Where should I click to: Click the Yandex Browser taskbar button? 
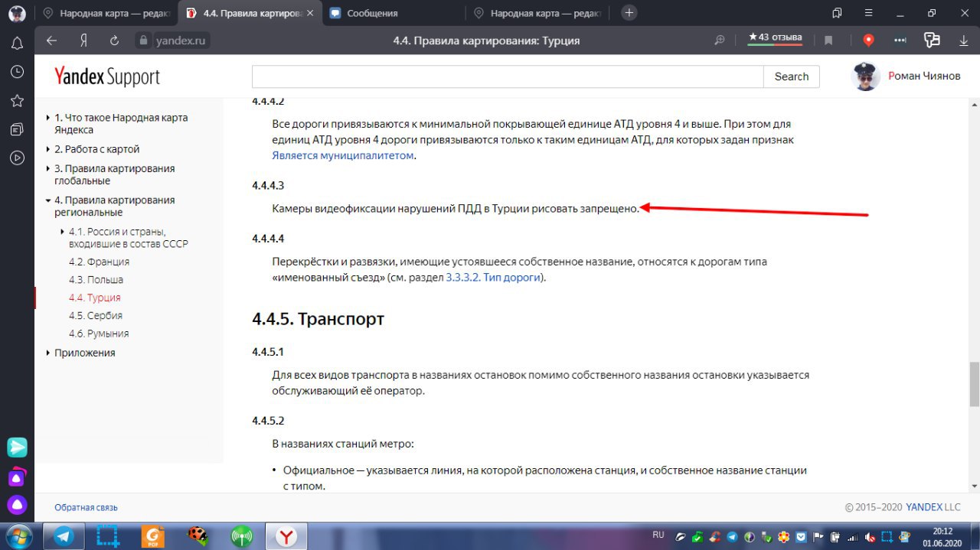(x=286, y=536)
